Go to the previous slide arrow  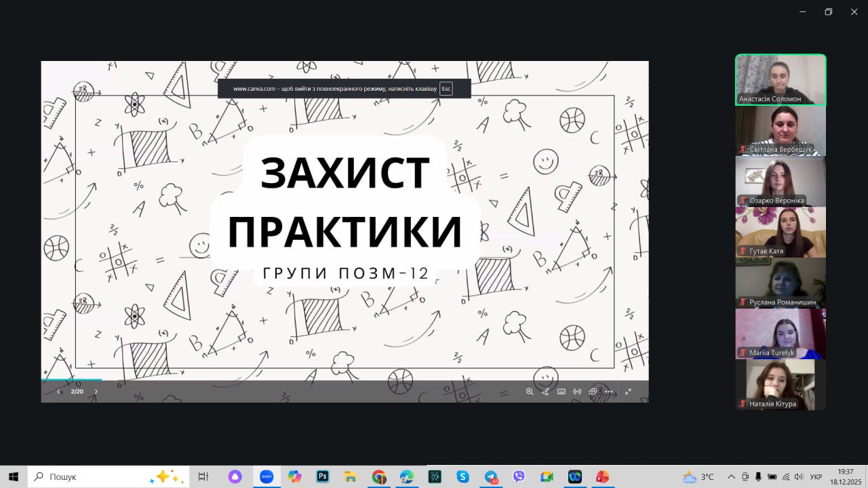59,392
